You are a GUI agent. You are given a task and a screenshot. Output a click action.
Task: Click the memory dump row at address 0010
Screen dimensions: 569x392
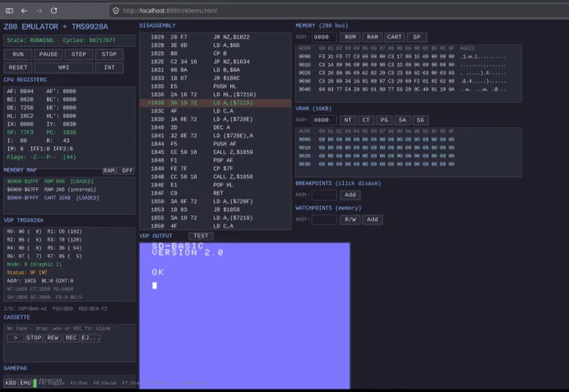point(402,65)
